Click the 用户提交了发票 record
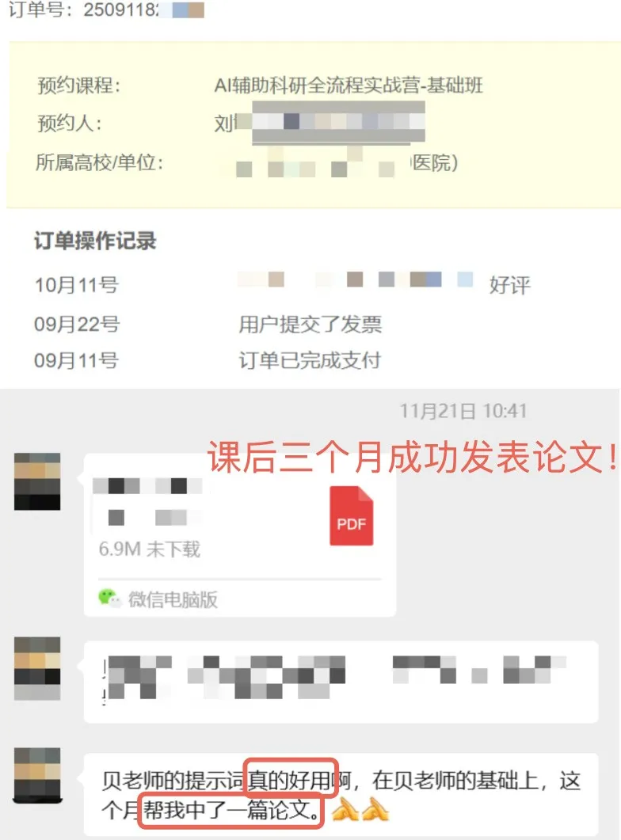The height and width of the screenshot is (840, 621). [310, 324]
